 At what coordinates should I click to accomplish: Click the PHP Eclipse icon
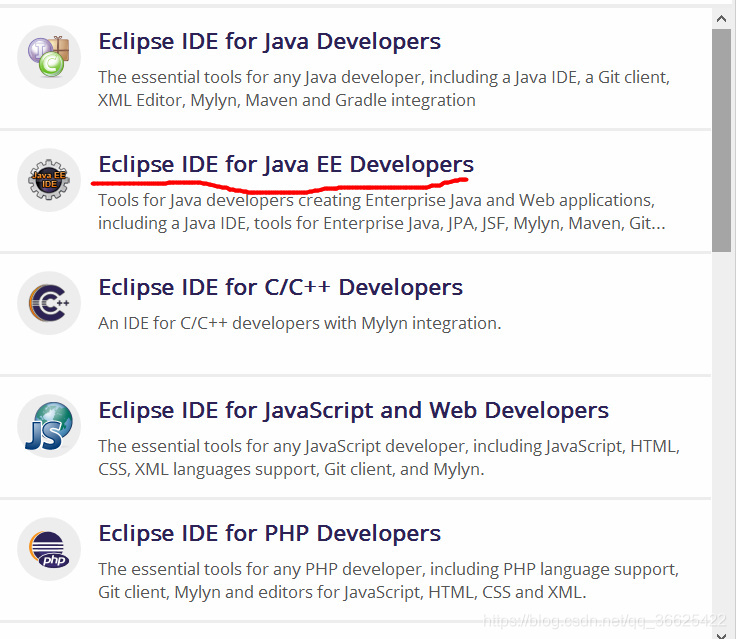tap(49, 549)
